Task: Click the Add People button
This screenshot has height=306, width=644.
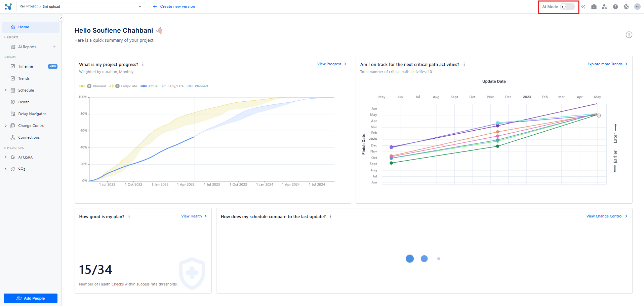Action: 31,298
